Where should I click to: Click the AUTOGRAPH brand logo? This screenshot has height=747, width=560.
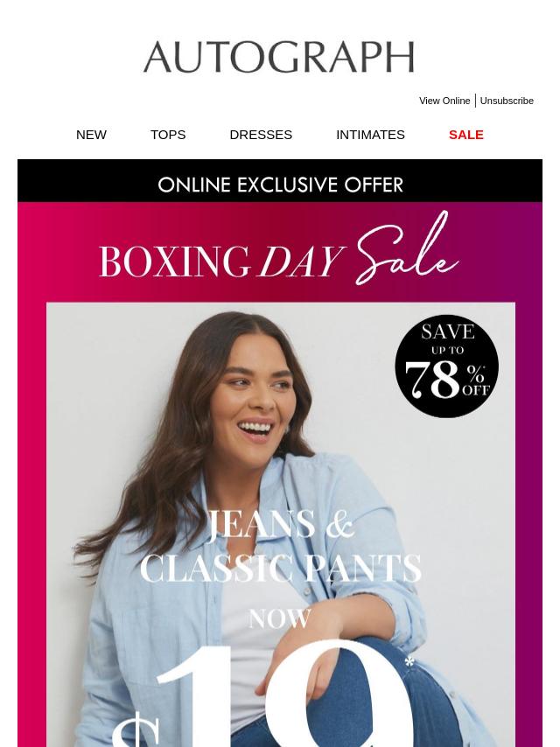[x=279, y=57]
